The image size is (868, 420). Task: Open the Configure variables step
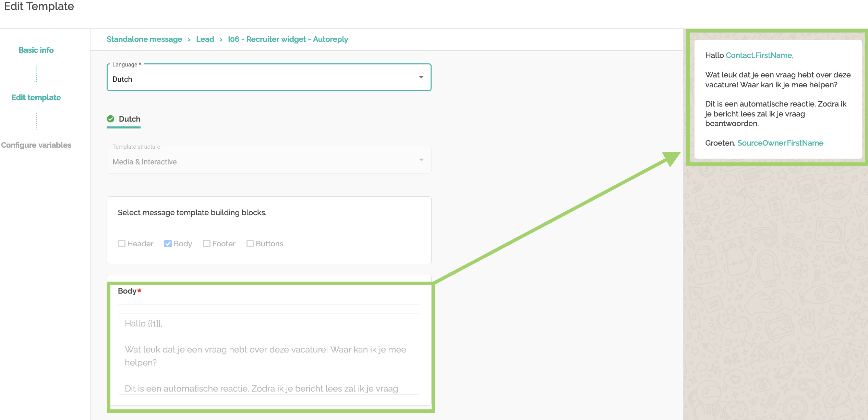pyautogui.click(x=36, y=145)
